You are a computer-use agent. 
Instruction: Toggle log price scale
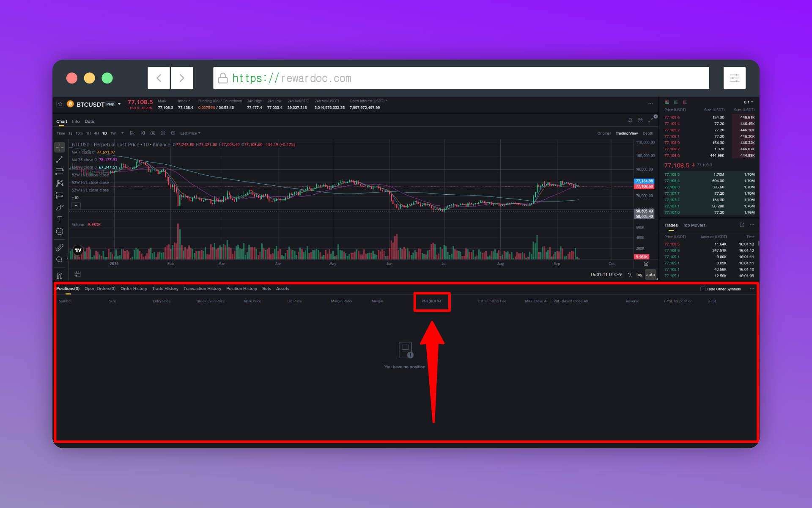pyautogui.click(x=639, y=275)
